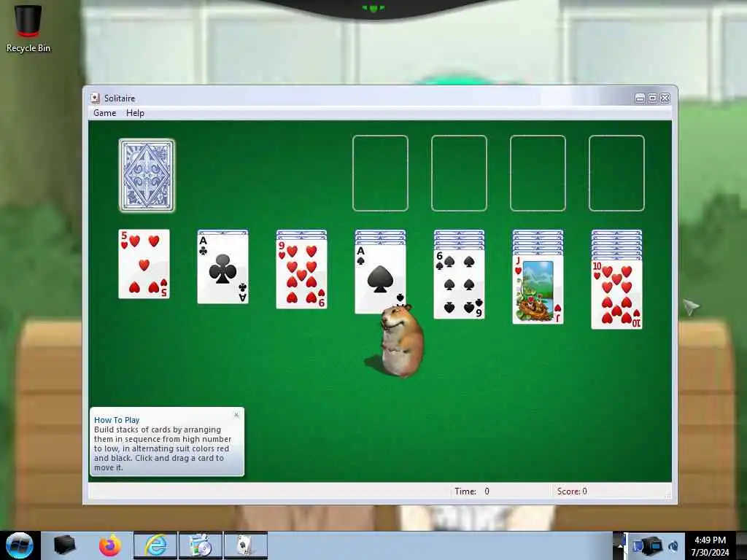Select the 5 of hearts card

coord(144,264)
